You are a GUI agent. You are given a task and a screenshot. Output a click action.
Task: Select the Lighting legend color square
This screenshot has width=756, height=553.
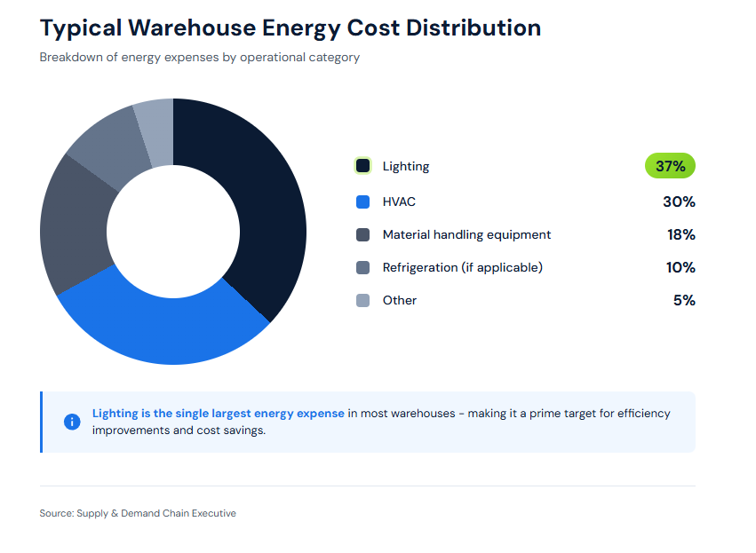click(x=362, y=166)
